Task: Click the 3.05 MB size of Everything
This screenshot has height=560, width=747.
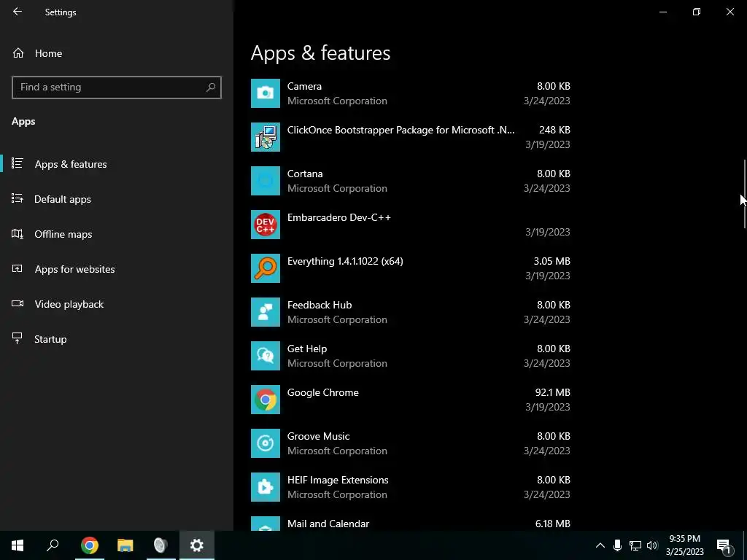Action: click(551, 262)
